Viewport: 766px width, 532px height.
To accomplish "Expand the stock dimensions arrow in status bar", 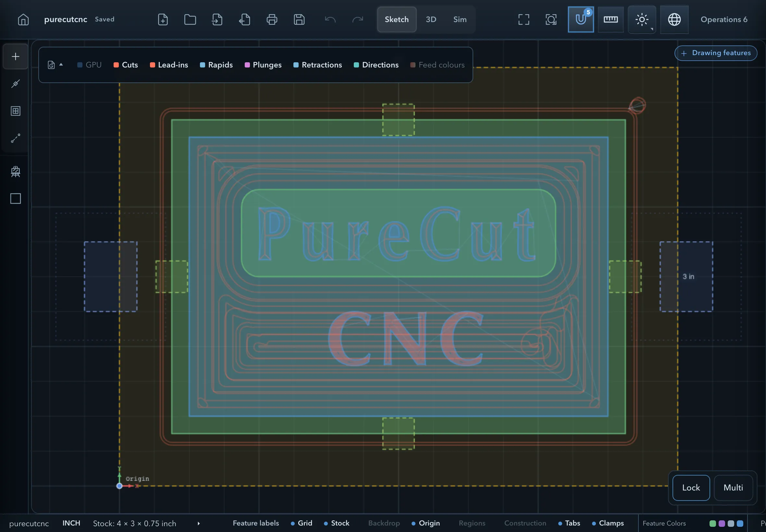I will [199, 523].
